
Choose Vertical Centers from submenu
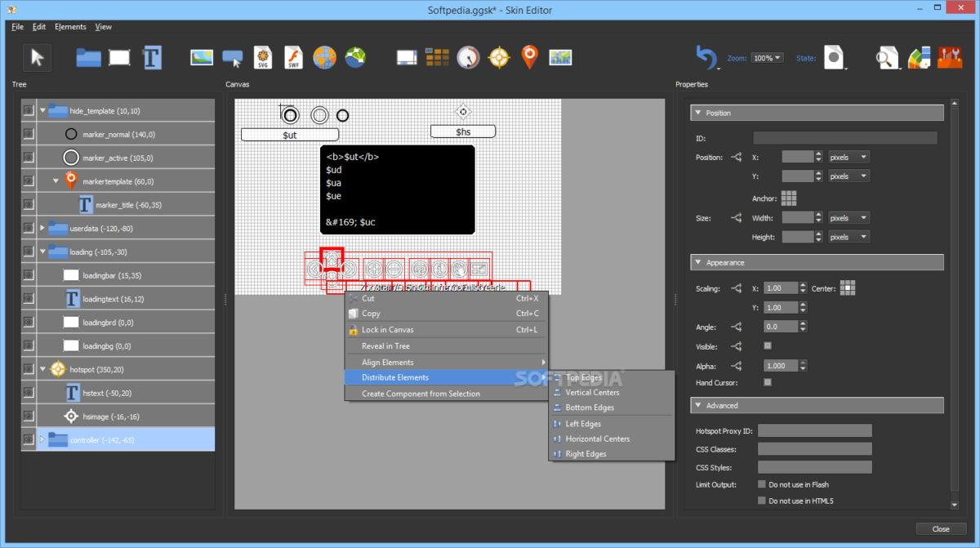(x=592, y=393)
